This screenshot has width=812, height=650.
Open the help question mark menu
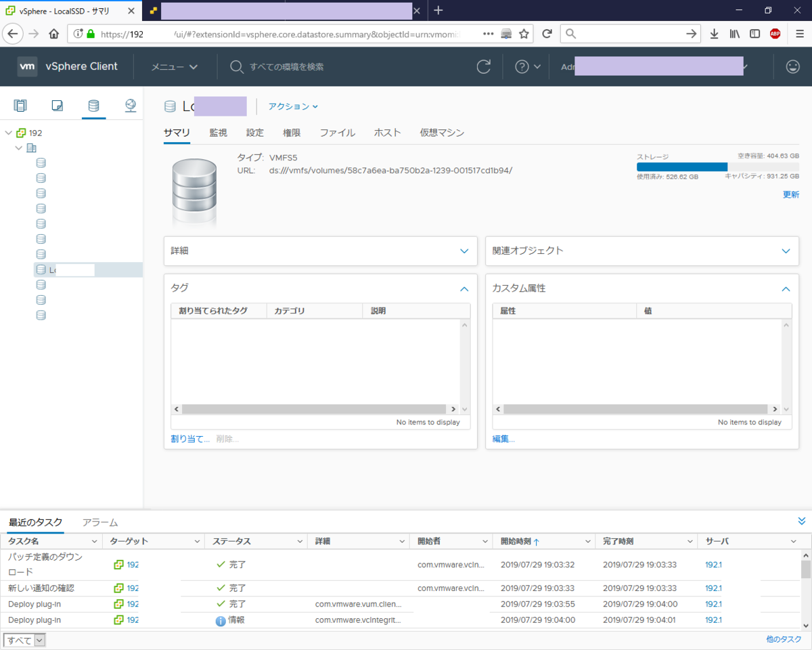click(x=528, y=66)
